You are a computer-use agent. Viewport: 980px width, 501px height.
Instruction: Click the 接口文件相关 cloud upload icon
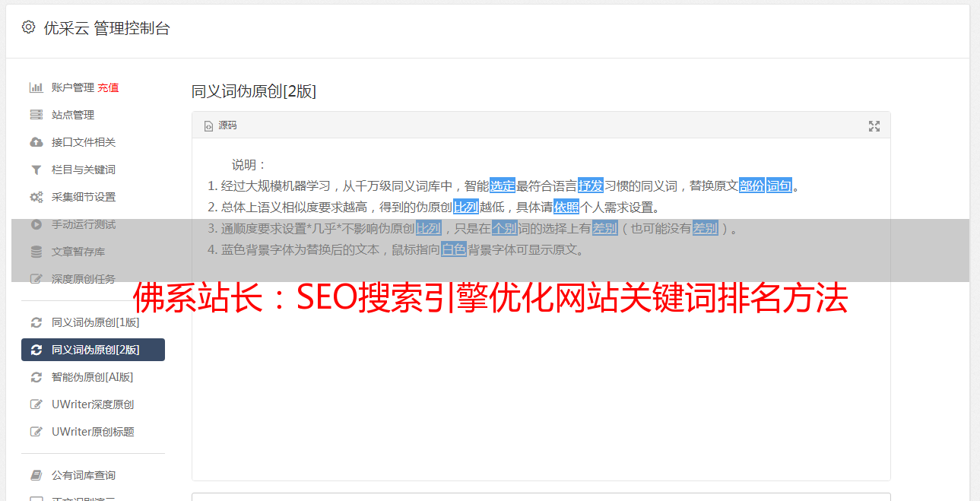point(36,142)
